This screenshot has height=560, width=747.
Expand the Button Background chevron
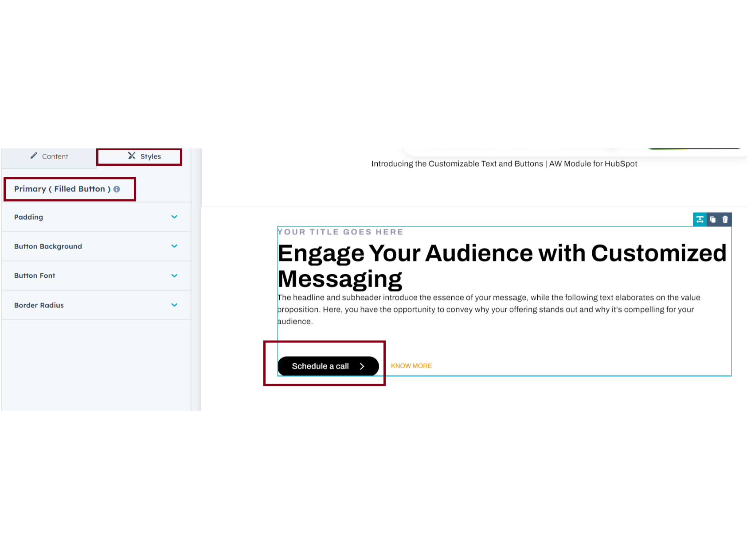click(x=174, y=246)
